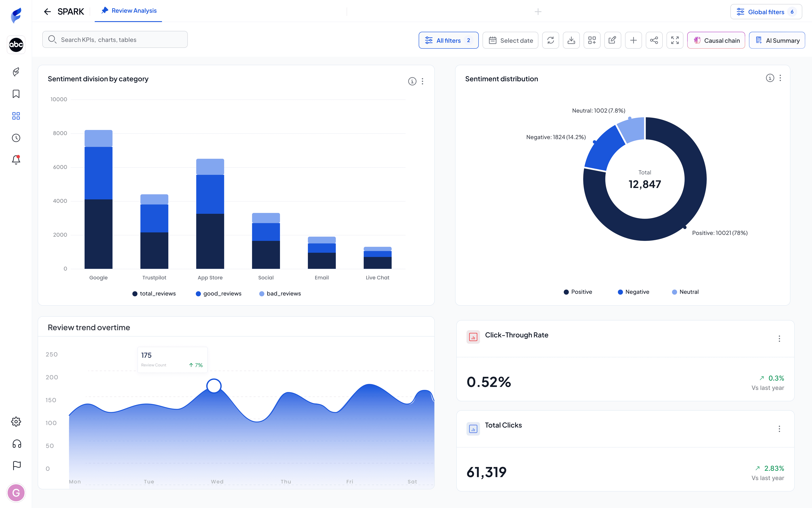Download the dashboard
The height and width of the screenshot is (508, 812).
[571, 40]
